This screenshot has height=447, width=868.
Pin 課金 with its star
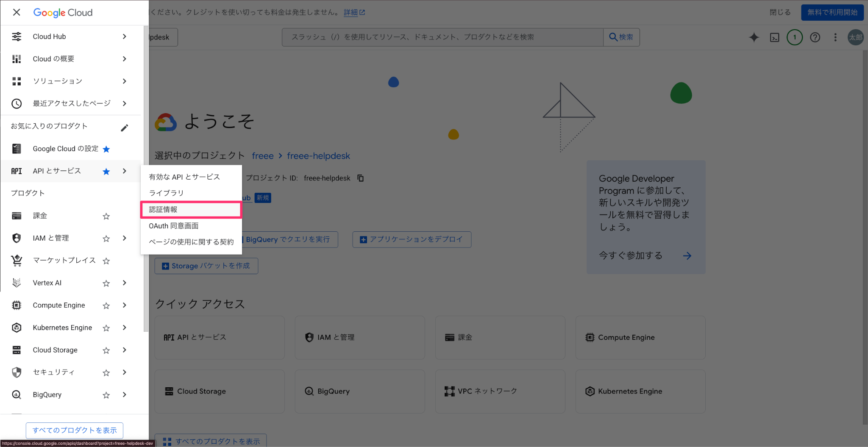(x=106, y=216)
